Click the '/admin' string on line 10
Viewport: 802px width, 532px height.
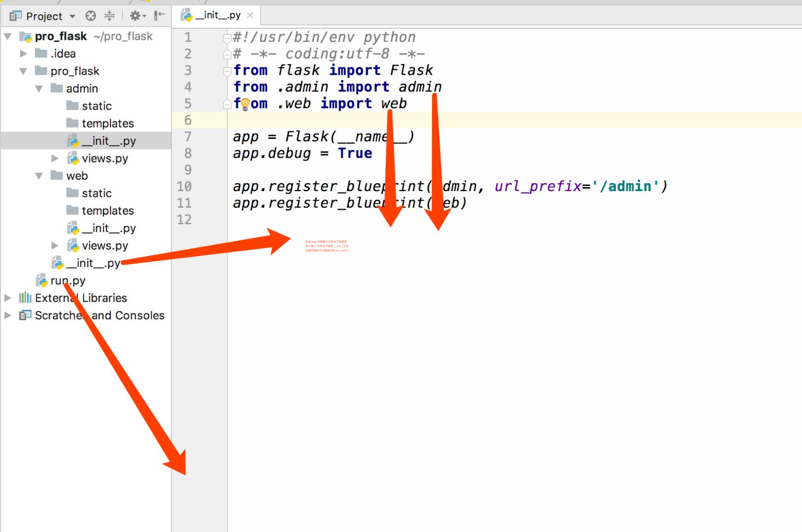[626, 186]
